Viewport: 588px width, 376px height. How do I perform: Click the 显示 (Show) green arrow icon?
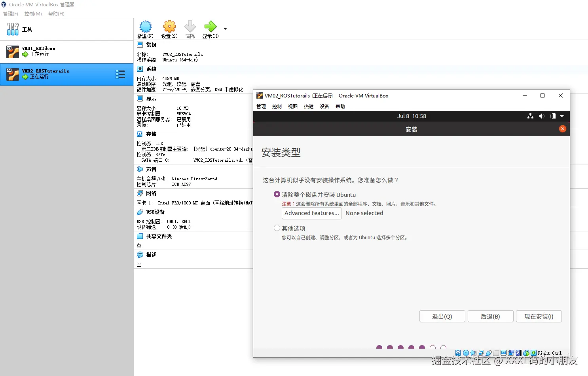210,27
